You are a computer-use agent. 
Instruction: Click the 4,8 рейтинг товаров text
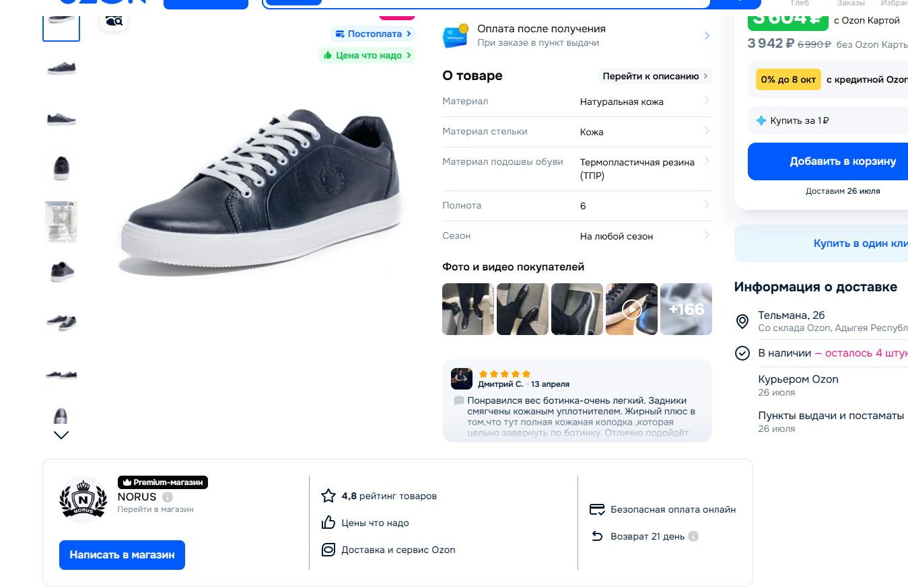coord(389,496)
